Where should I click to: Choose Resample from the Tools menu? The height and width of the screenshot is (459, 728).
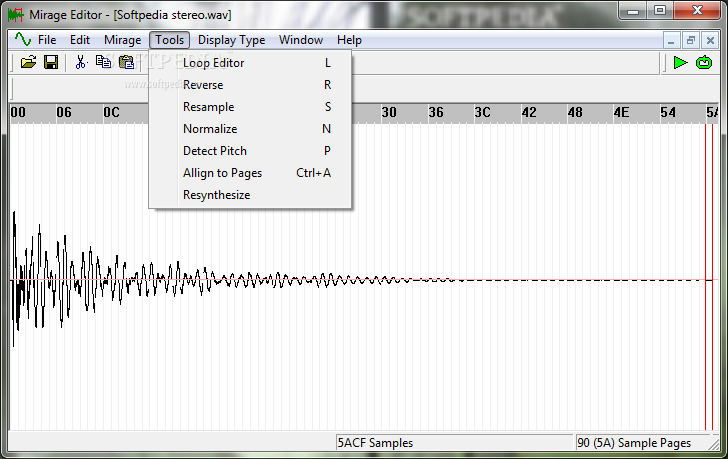[250, 107]
